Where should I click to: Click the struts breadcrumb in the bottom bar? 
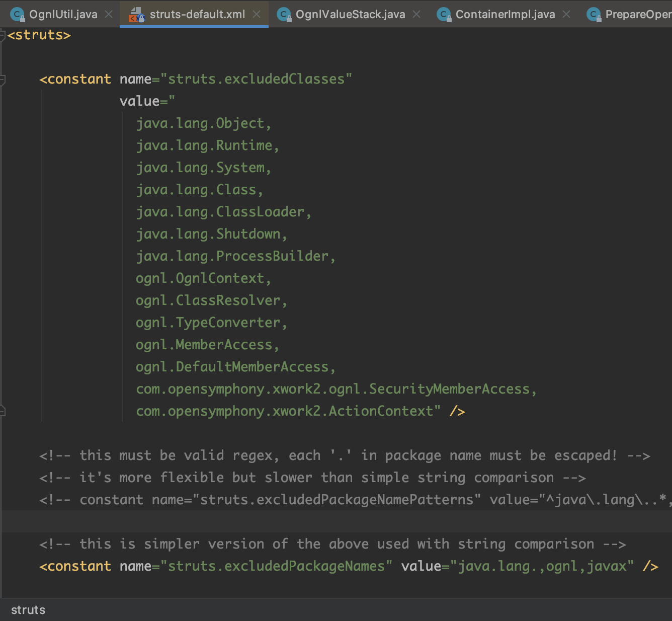(x=28, y=610)
